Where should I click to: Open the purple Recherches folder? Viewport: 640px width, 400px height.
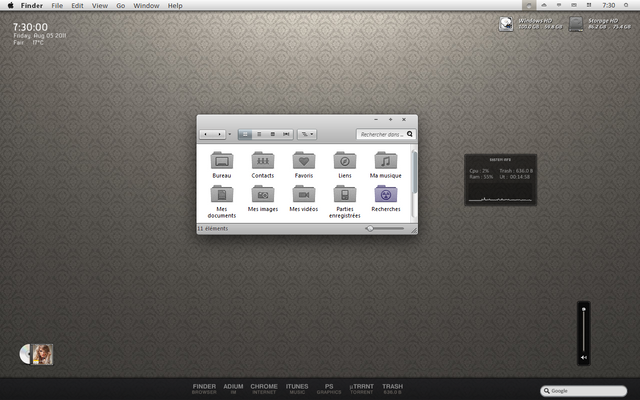(386, 194)
